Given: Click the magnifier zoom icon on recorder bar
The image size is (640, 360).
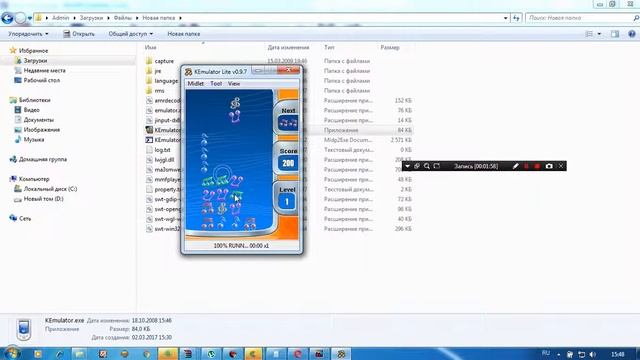Looking at the screenshot, I should coord(427,166).
